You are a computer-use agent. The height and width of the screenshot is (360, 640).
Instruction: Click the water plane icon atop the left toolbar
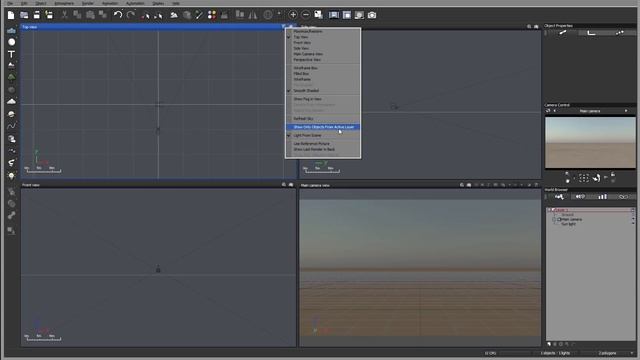(x=11, y=31)
